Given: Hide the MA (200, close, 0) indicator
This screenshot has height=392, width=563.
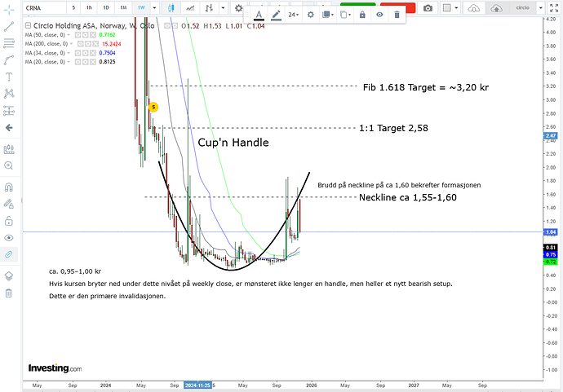Looking at the screenshot, I should click(x=81, y=44).
